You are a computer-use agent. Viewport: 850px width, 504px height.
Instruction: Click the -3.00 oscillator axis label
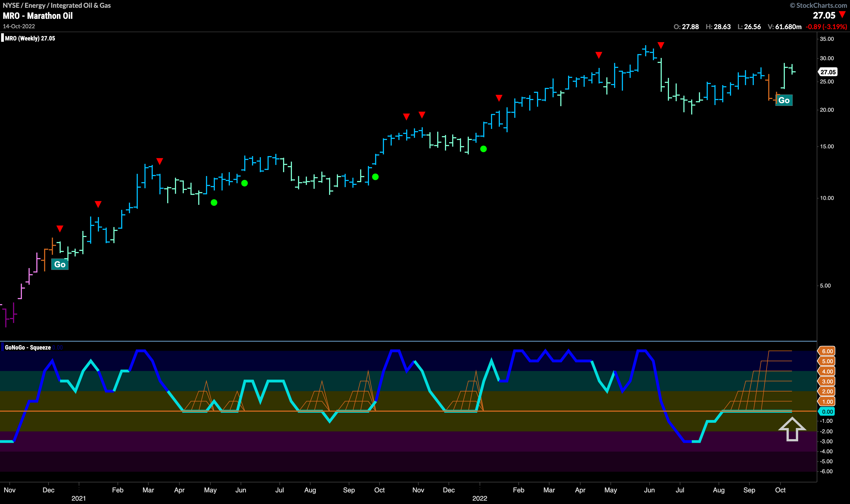point(826,442)
